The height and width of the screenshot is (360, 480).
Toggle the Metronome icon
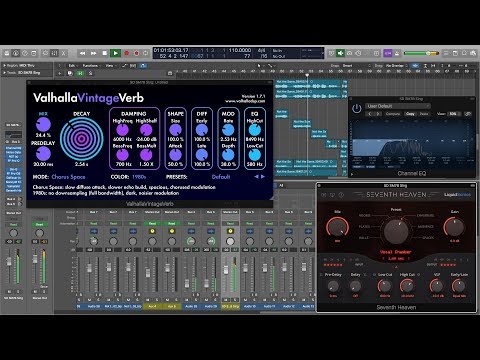click(397, 53)
